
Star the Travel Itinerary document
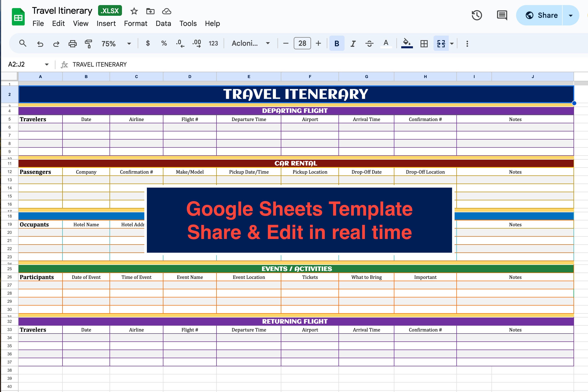134,11
